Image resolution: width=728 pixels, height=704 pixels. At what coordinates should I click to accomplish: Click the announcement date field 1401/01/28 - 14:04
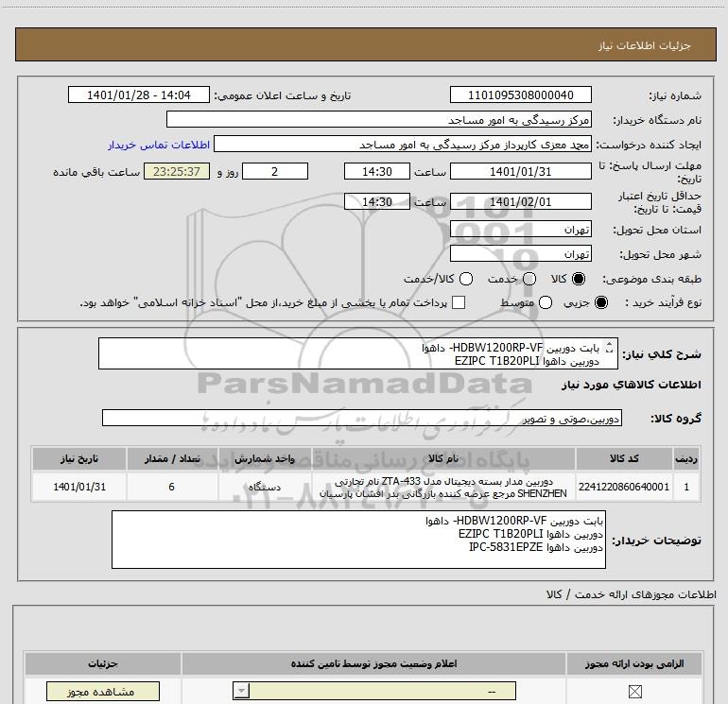click(139, 94)
